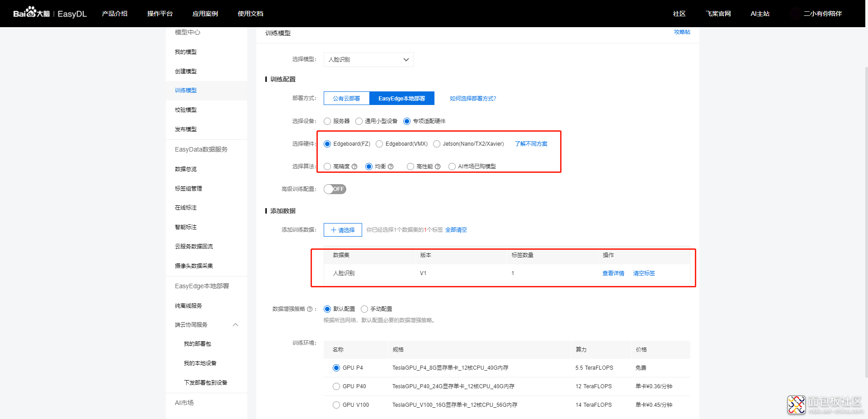The image size is (868, 419).
Task: Click AI市场 sidebar heading
Action: point(184,403)
